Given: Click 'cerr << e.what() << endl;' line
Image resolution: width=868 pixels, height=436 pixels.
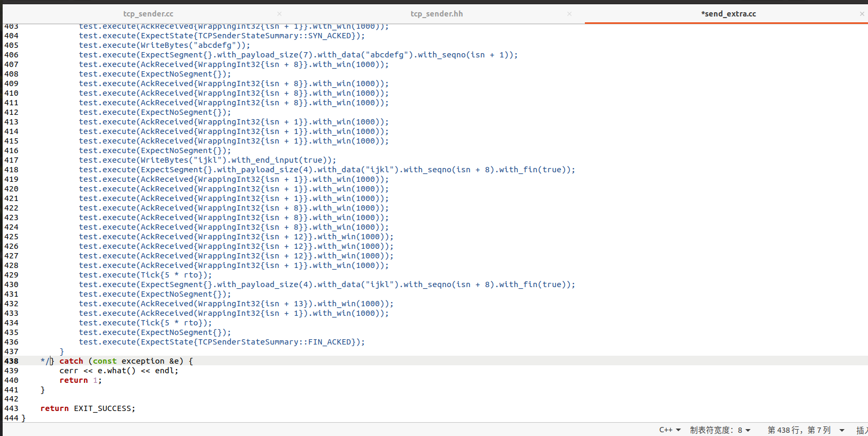Looking at the screenshot, I should [119, 371].
